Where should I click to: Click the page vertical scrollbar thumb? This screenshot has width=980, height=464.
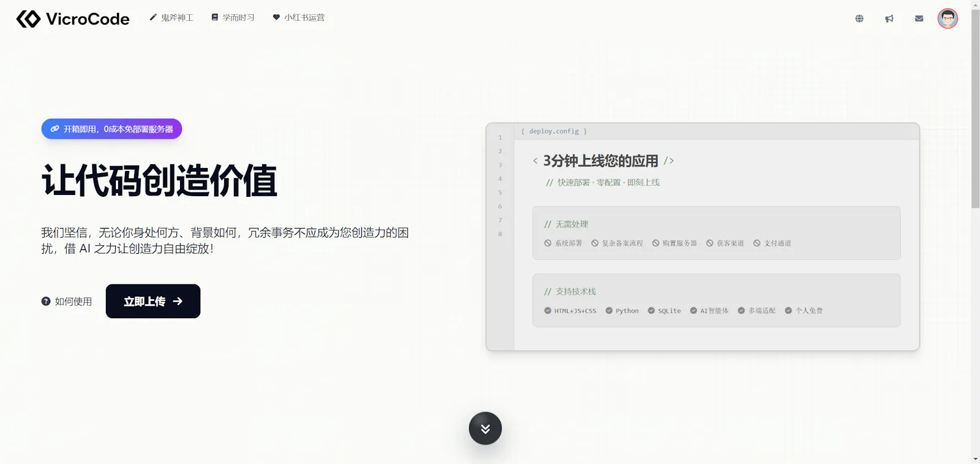point(975,109)
